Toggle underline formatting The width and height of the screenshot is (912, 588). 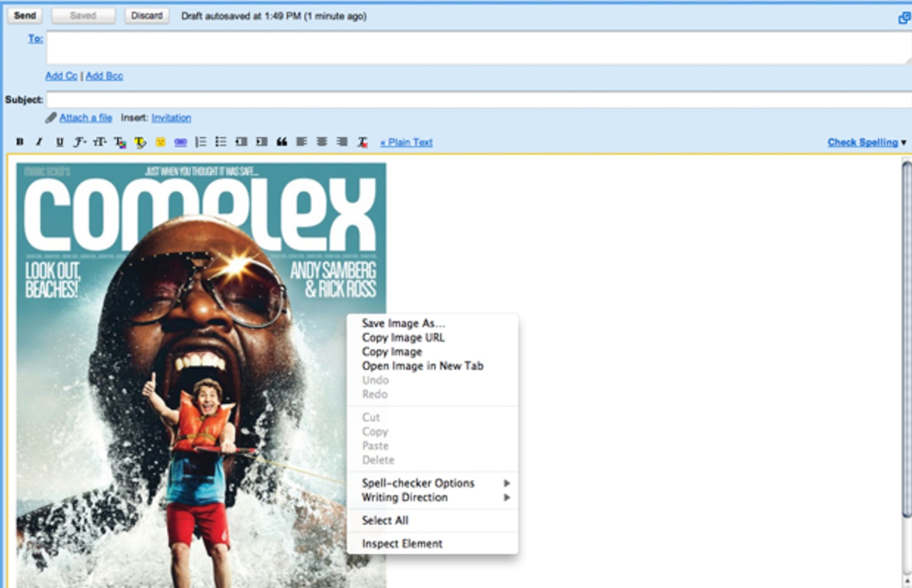59,142
